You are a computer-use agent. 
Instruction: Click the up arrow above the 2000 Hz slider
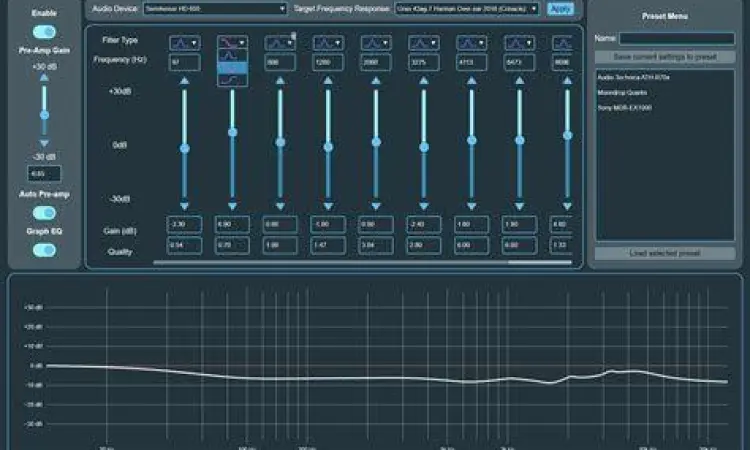375,82
